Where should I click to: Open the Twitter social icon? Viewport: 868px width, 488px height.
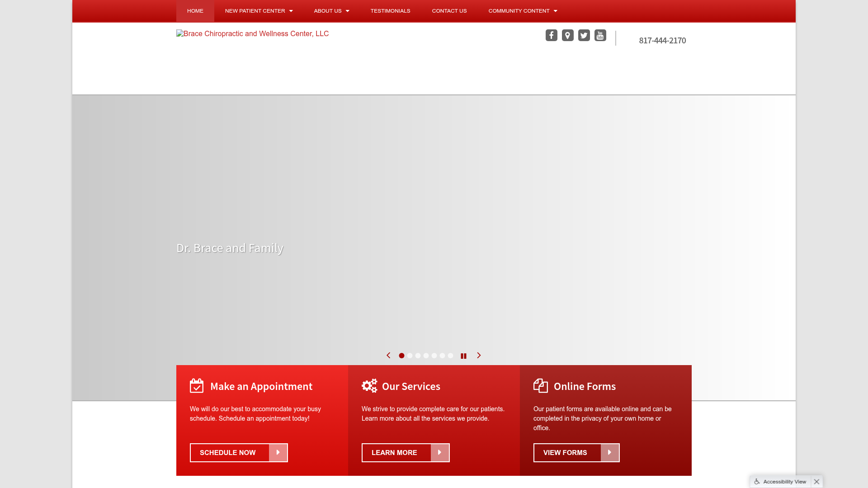pos(584,35)
